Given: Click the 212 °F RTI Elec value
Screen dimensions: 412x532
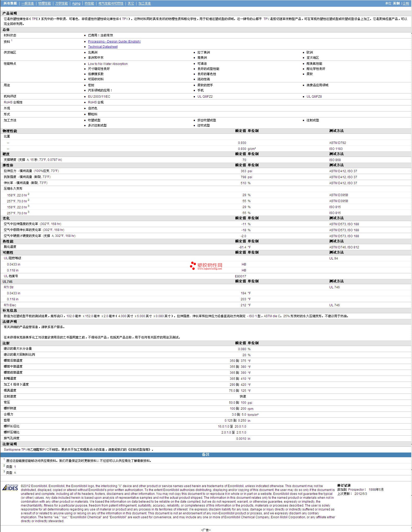Looking at the screenshot, I should tap(246, 305).
